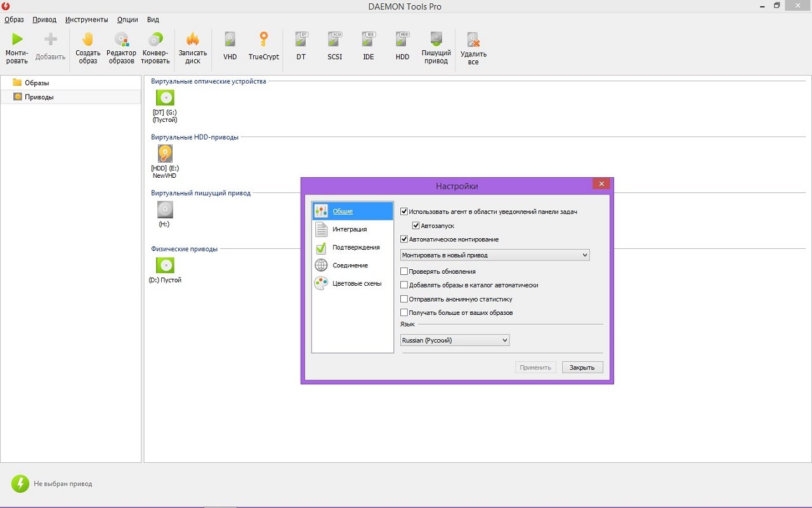The image size is (812, 508).
Task: Open the Russian (Русский) language dropdown
Action: pyautogui.click(x=455, y=340)
